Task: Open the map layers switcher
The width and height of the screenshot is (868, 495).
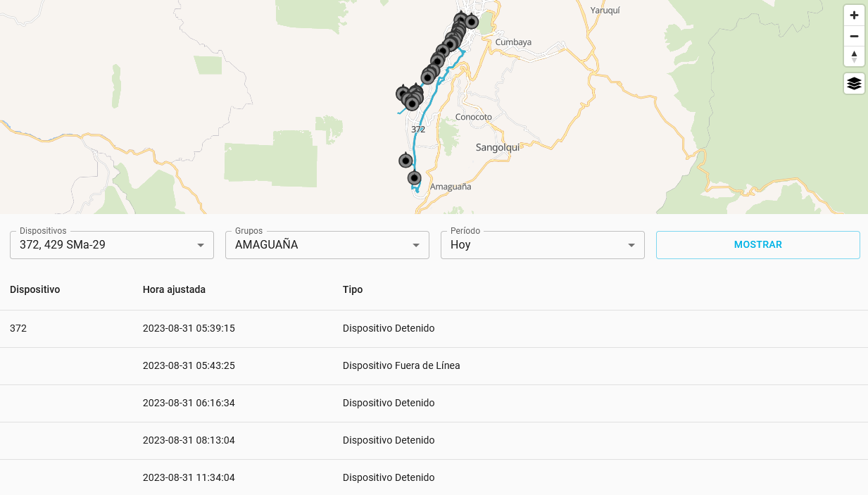Action: (854, 83)
